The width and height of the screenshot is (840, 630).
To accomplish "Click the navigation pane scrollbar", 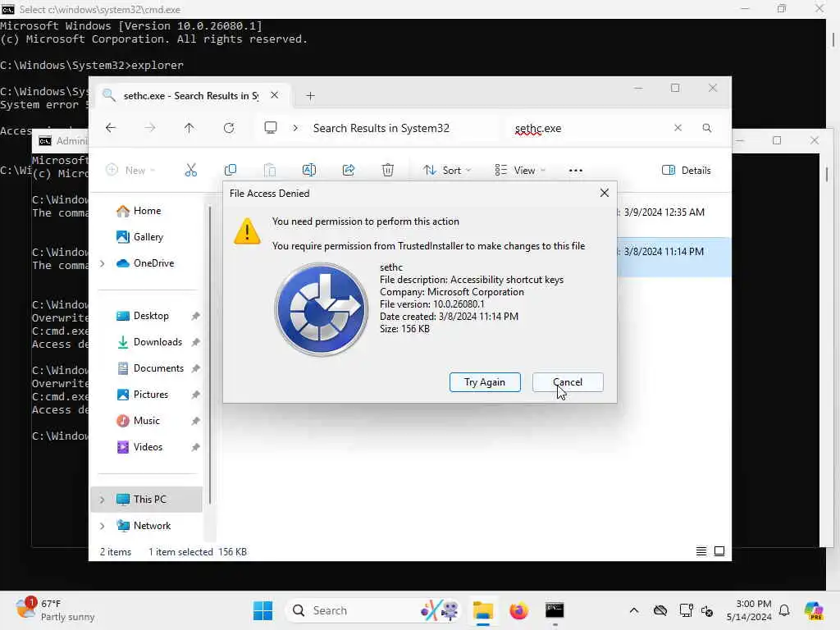I will point(210,354).
